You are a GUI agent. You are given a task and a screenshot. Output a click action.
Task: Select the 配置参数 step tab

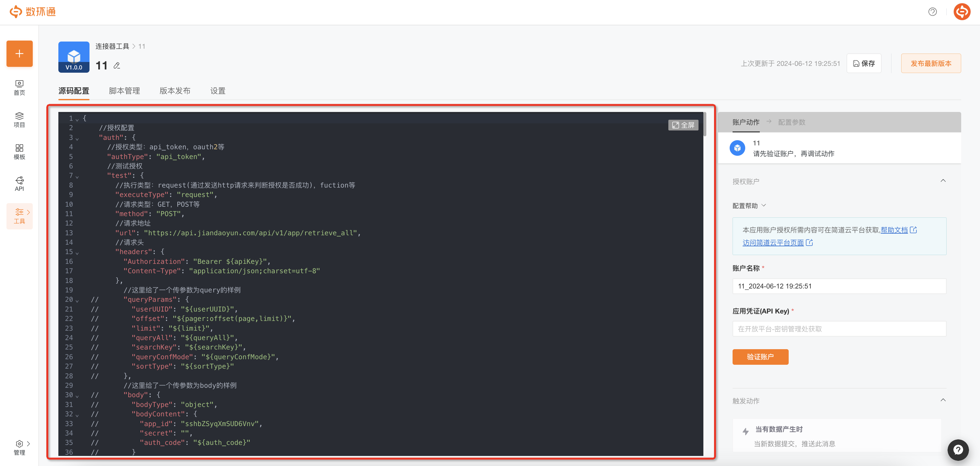(792, 122)
